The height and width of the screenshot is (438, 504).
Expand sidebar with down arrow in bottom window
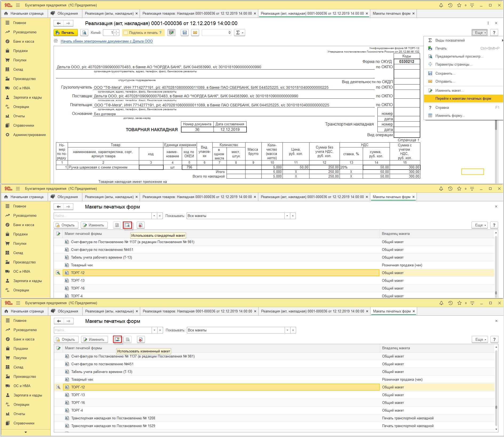tap(26, 432)
